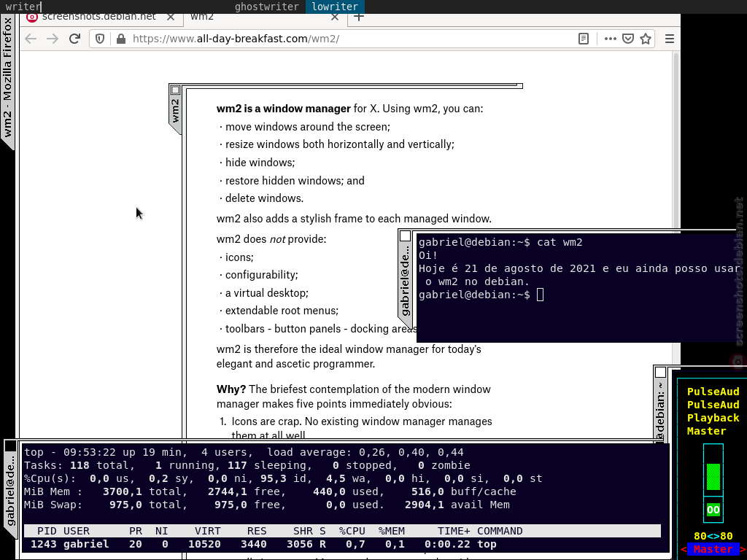Click "2904,1 avail Mem" in top

coord(457,505)
